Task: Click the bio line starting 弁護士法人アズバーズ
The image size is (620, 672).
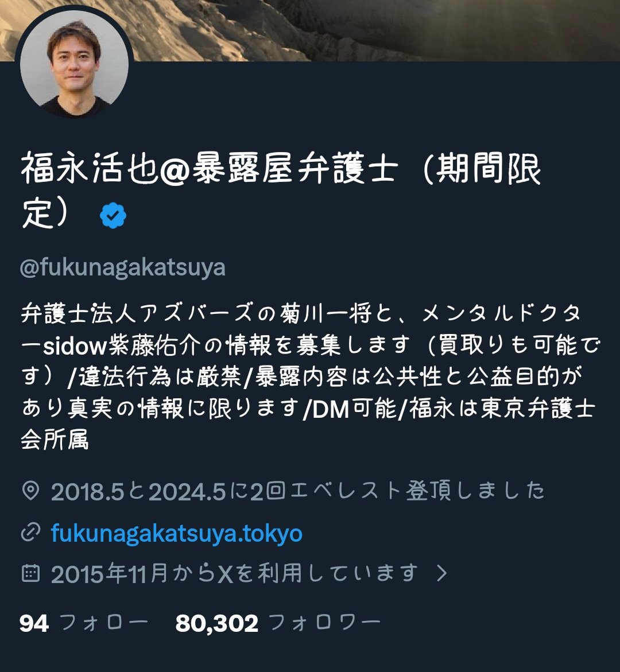Action: point(301,313)
